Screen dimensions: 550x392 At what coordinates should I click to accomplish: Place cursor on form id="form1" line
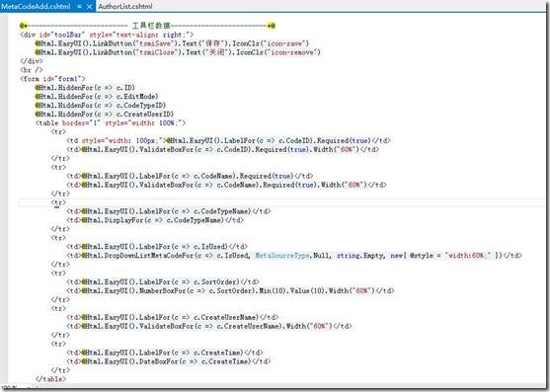click(x=52, y=79)
